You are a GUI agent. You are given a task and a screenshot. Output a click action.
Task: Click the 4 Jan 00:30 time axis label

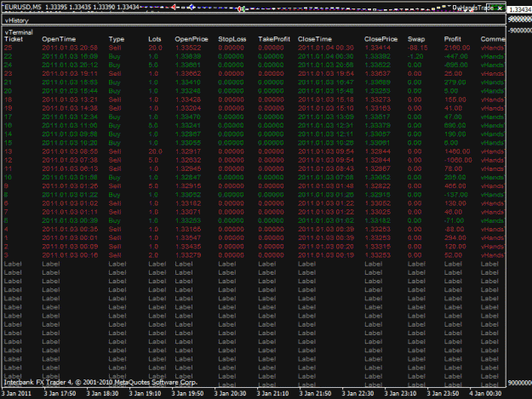coord(485,394)
